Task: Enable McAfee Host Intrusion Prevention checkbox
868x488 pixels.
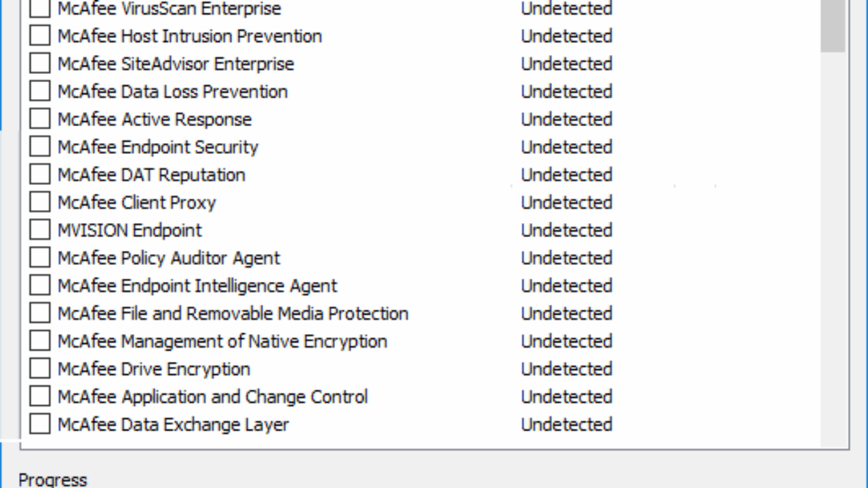Action: click(40, 36)
